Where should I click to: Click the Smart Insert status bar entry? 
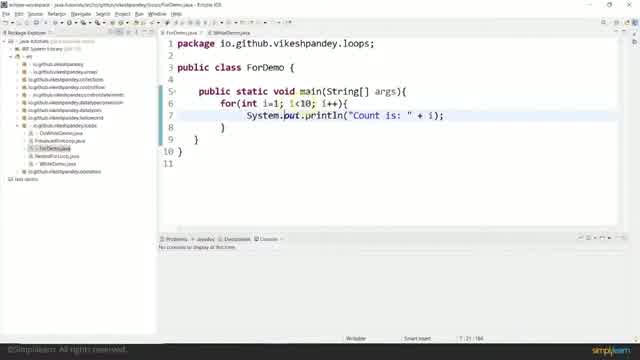(417, 339)
